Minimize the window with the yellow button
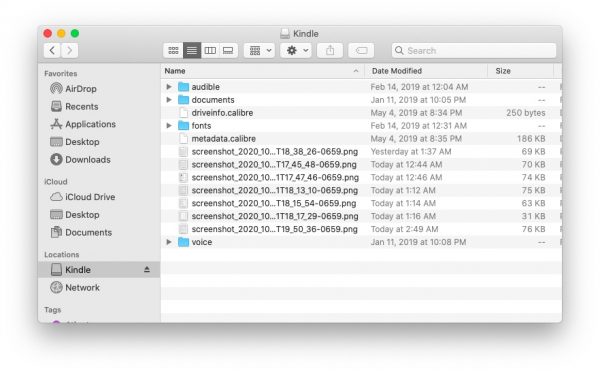 [x=61, y=33]
